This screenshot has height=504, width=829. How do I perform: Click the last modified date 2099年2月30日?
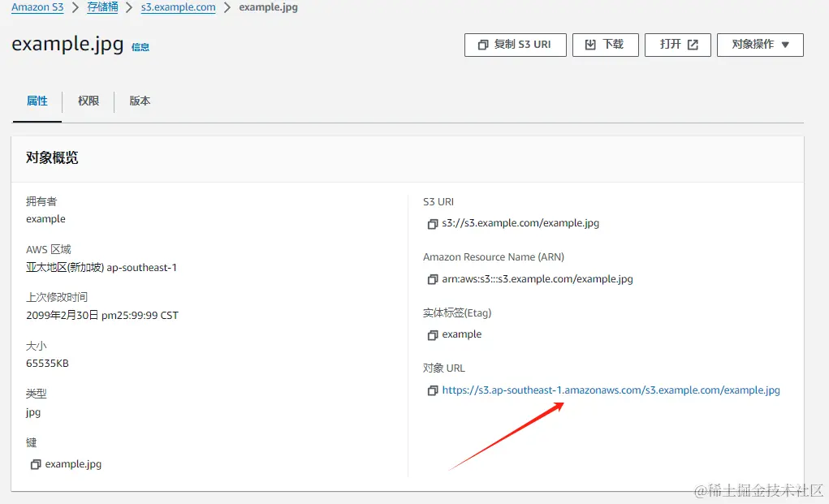click(63, 316)
